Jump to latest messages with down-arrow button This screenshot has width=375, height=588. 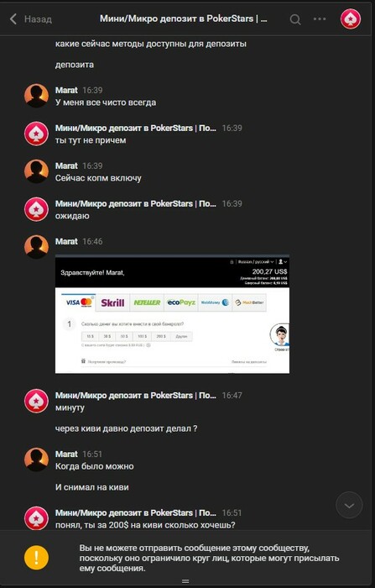(349, 506)
